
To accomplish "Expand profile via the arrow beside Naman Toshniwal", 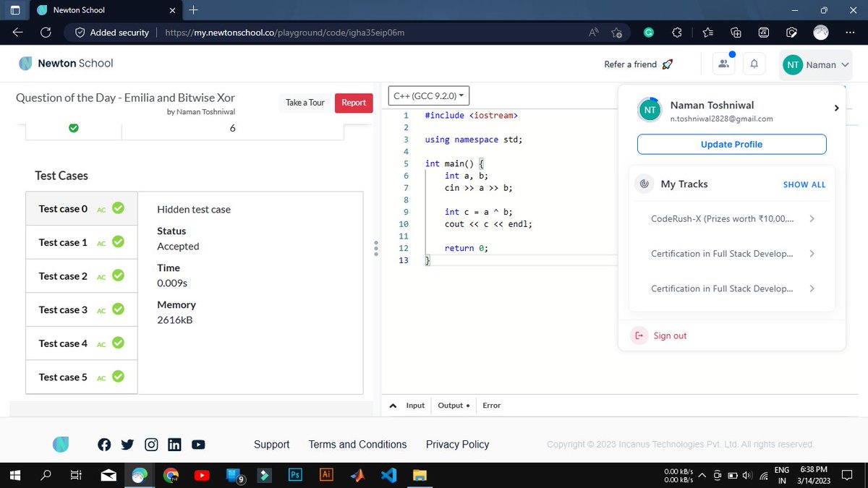I will (836, 108).
